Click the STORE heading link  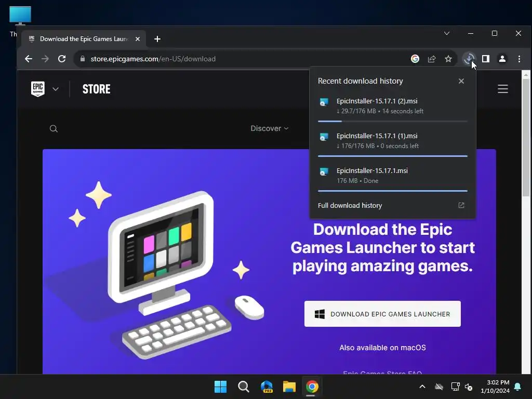(96, 89)
